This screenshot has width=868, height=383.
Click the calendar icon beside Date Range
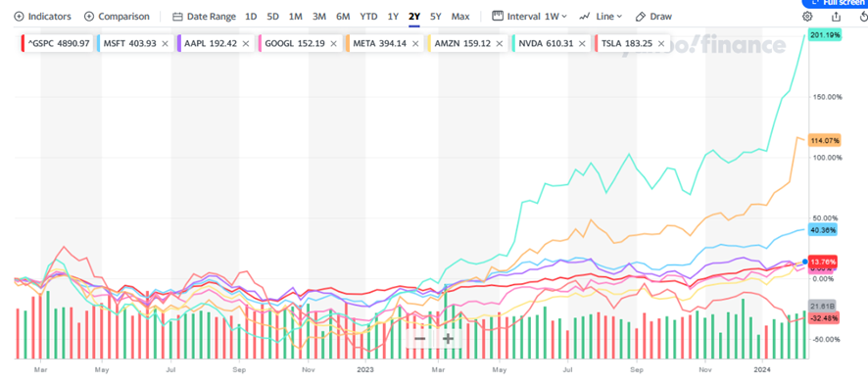click(177, 17)
